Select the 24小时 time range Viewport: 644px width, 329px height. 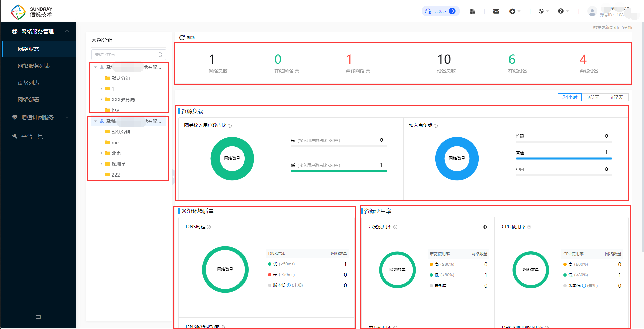click(570, 97)
